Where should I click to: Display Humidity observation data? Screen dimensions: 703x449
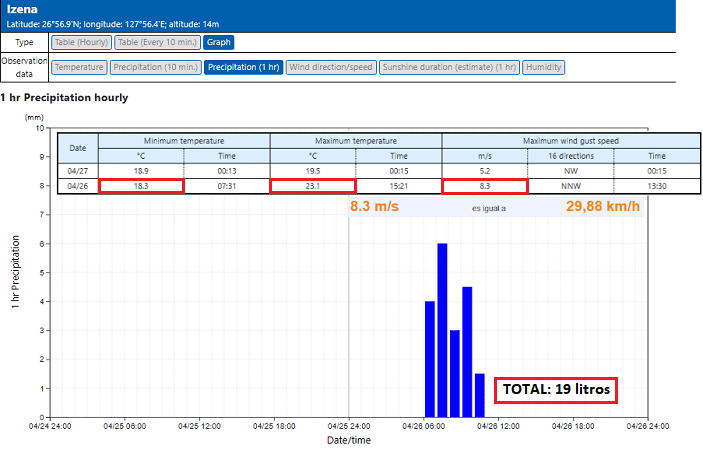pyautogui.click(x=544, y=67)
